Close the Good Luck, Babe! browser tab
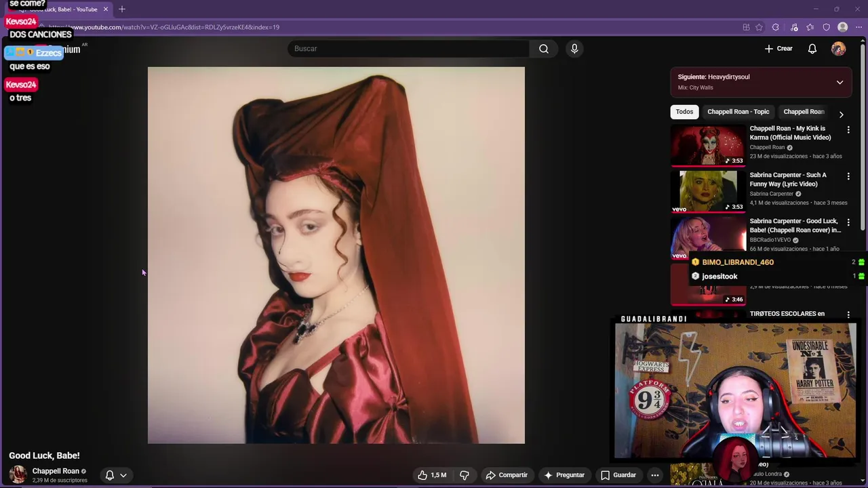The width and height of the screenshot is (868, 488). pos(105,9)
